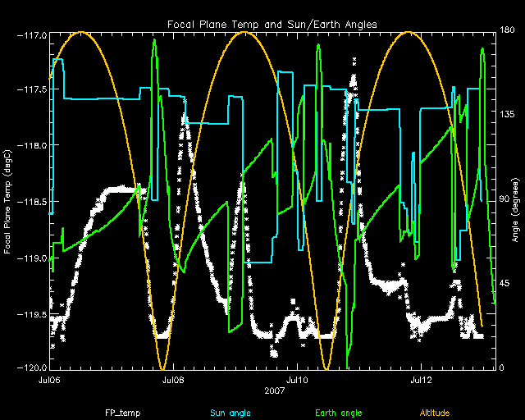
Task: Click the -120.0 left axis tick label
Action: tap(30, 369)
